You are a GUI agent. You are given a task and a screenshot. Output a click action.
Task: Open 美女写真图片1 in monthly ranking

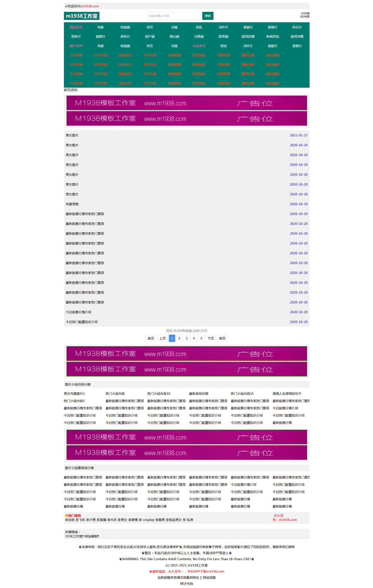click(74, 394)
